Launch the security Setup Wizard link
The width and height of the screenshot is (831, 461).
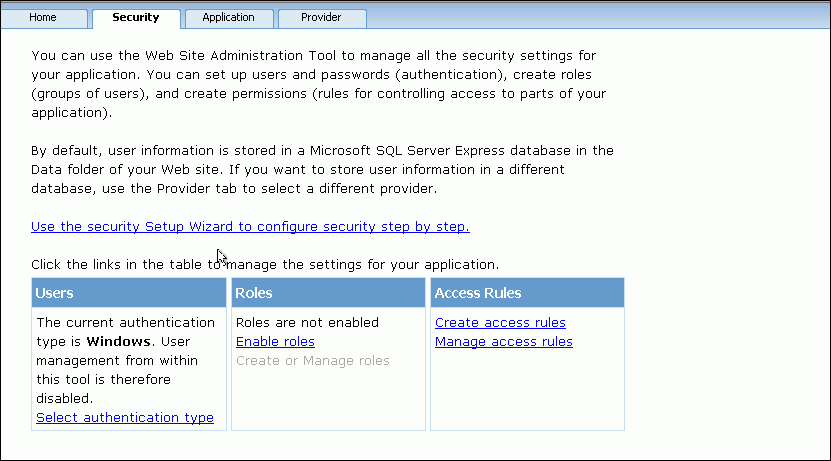point(250,227)
